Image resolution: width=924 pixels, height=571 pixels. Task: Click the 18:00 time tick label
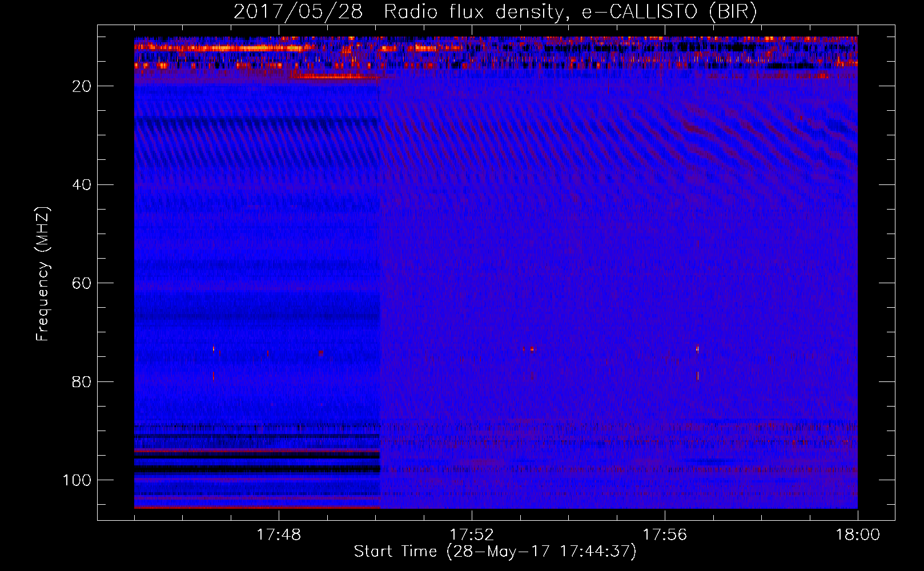(858, 534)
